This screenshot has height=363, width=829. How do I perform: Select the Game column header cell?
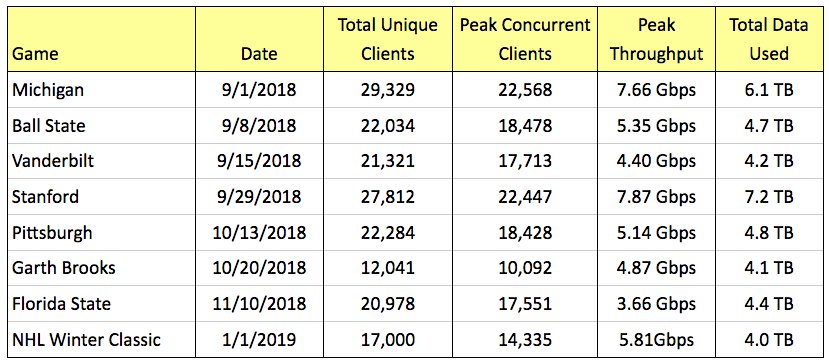[101, 40]
